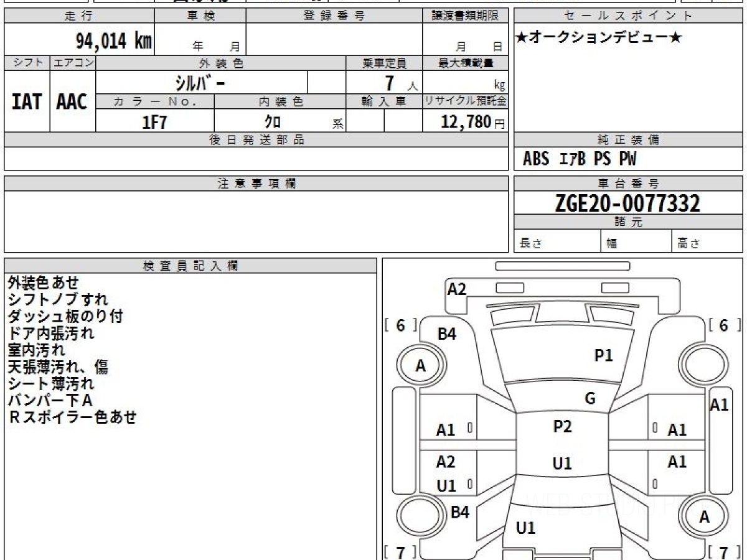Select the リサイクル預託金 header
This screenshot has width=747, height=560.
[465, 102]
